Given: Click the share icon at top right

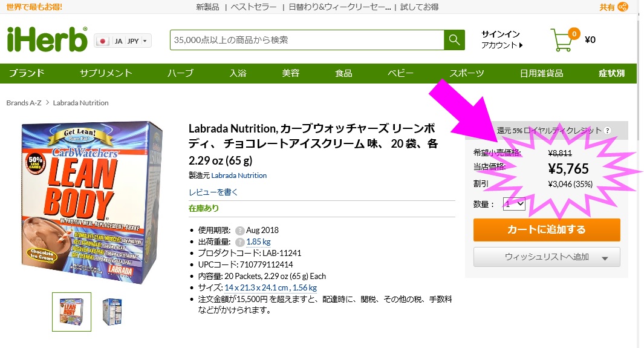Looking at the screenshot, I should (x=622, y=7).
